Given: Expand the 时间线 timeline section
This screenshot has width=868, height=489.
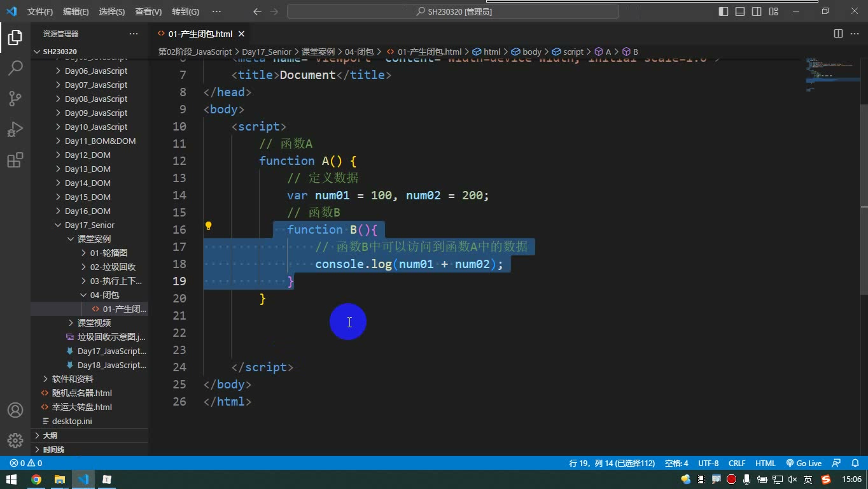Looking at the screenshot, I should tap(89, 450).
